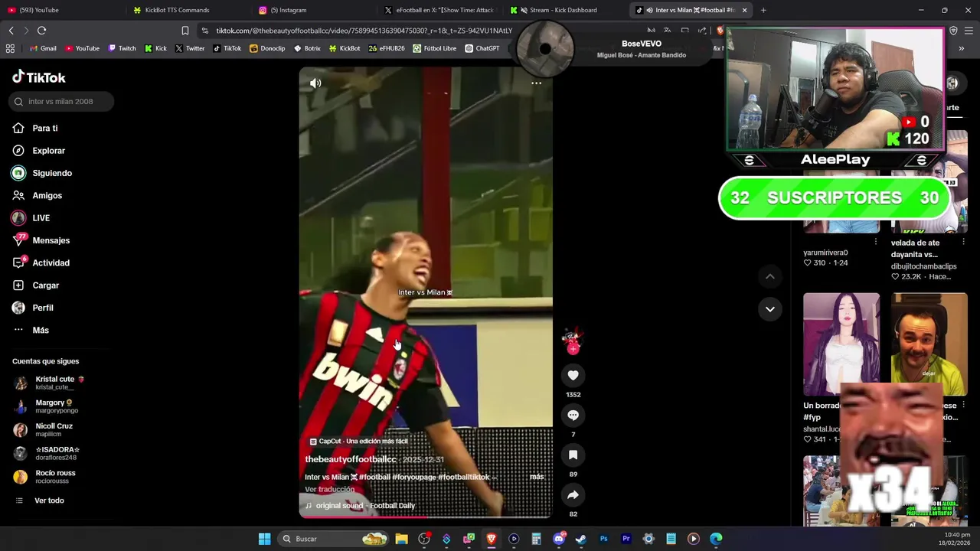Open the Botrix bookmark
This screenshot has height=551, width=980.
pos(307,48)
